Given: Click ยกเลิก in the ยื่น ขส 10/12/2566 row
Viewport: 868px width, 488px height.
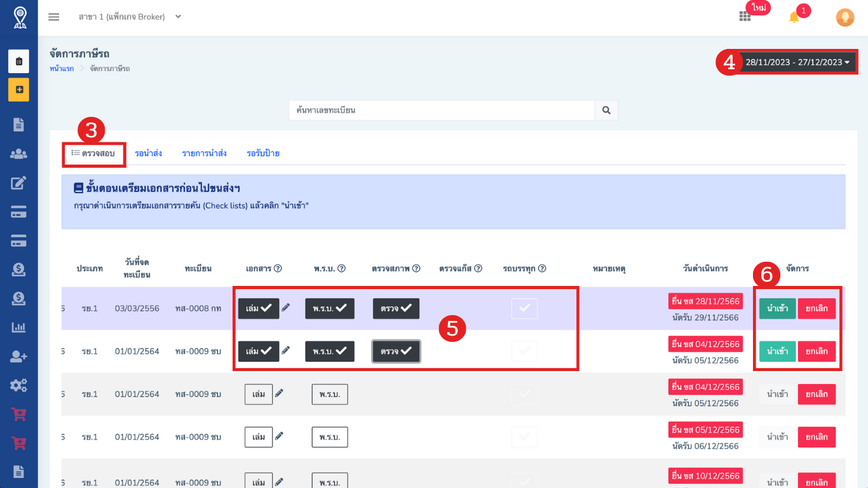Looking at the screenshot, I should coord(817,482).
